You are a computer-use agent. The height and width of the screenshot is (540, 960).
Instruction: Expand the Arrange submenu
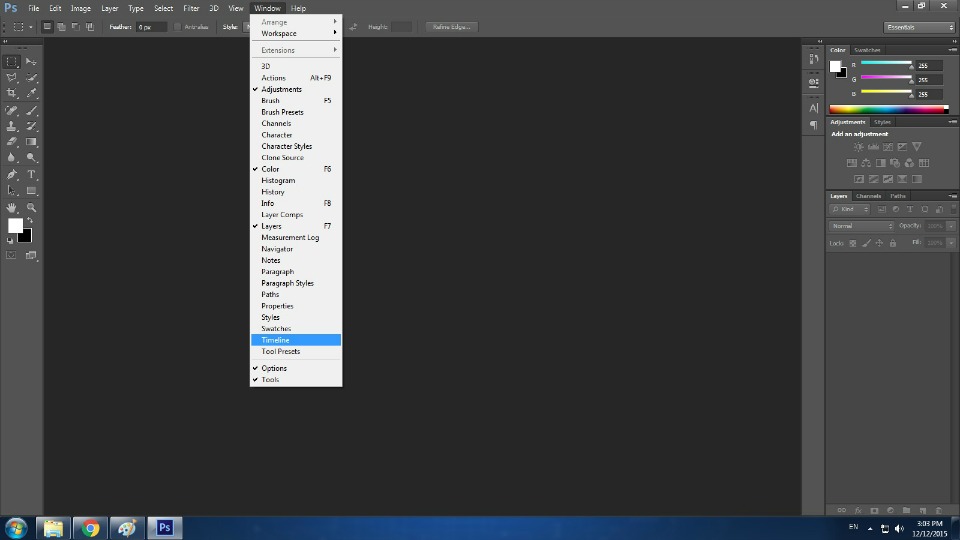[x=296, y=22]
